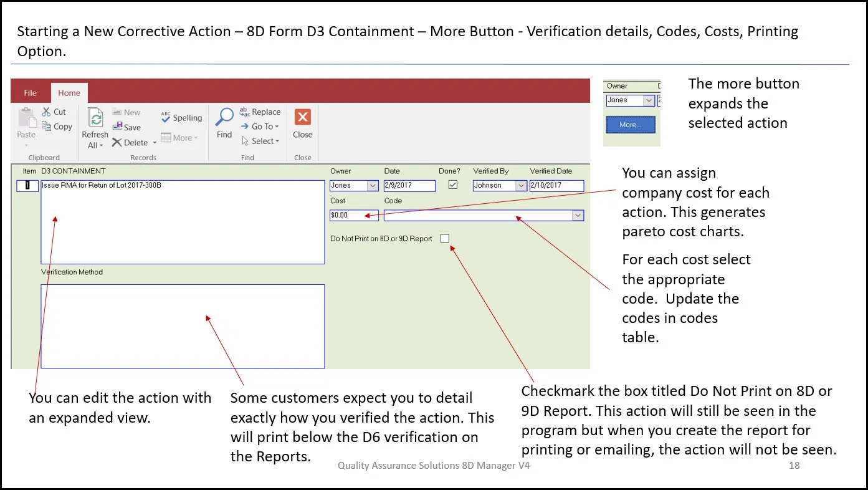This screenshot has width=868, height=490.
Task: Click into the Verification Method text box
Action: pyautogui.click(x=183, y=326)
